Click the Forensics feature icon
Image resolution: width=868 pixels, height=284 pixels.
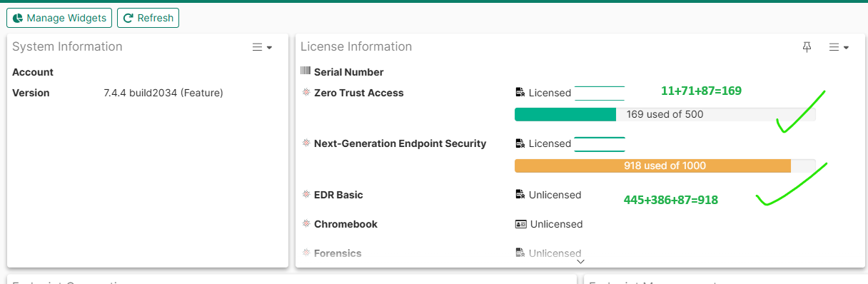[x=306, y=253]
